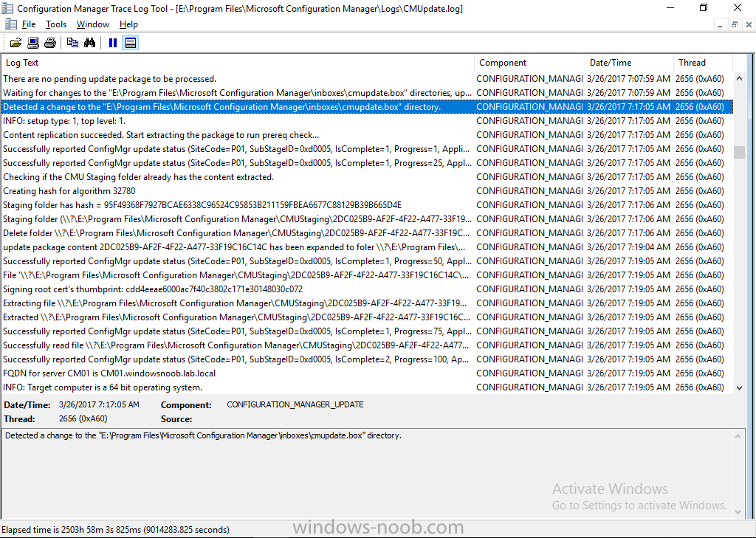Select update status row with Progress=1
This screenshot has height=538, width=756.
pyautogui.click(x=368, y=148)
